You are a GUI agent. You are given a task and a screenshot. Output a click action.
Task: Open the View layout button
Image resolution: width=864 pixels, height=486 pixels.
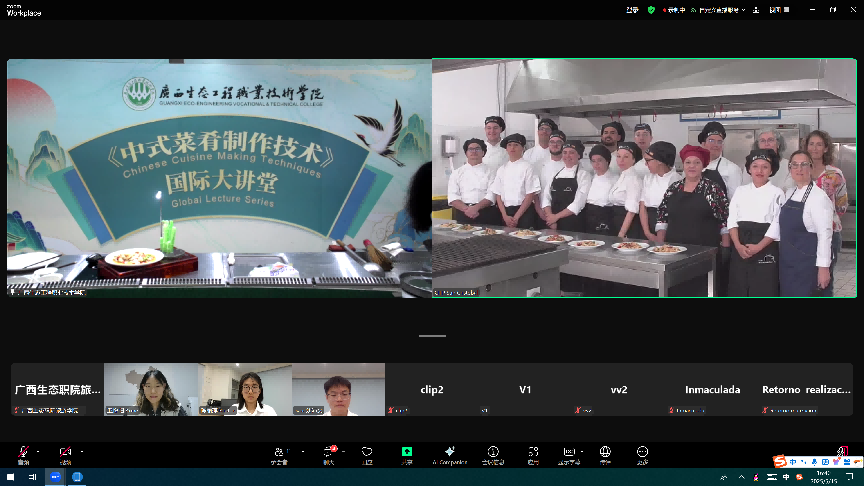[779, 10]
